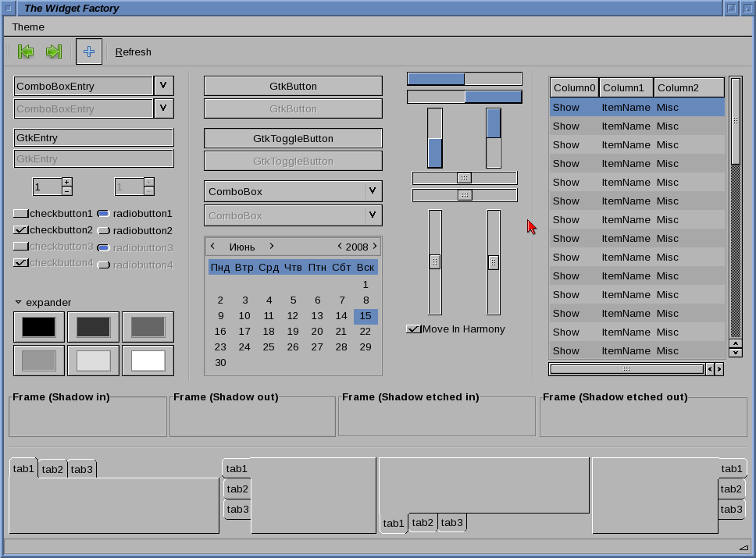
Task: Click the jump-to-end green arrow icon
Action: click(x=53, y=51)
